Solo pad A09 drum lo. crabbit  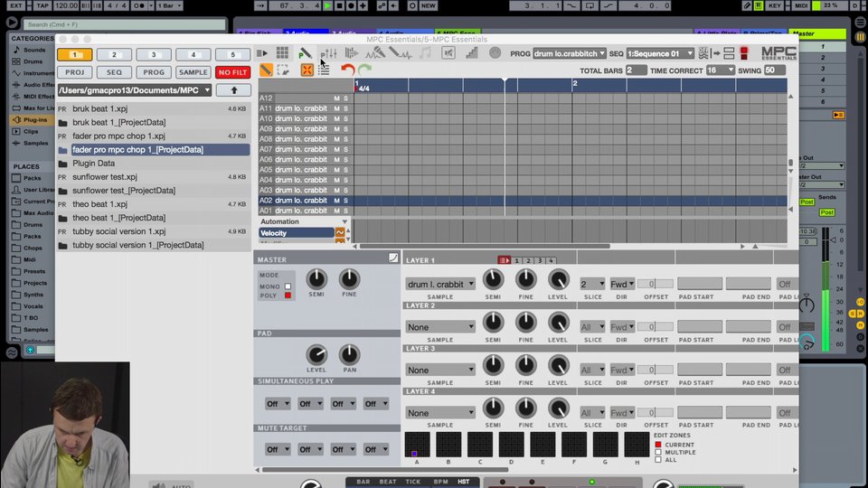click(x=346, y=129)
